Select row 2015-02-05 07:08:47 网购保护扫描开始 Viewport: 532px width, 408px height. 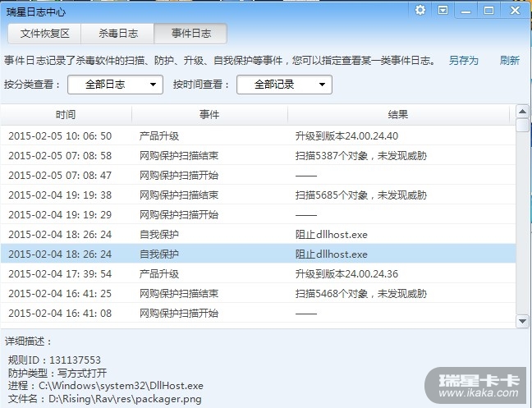(258, 176)
